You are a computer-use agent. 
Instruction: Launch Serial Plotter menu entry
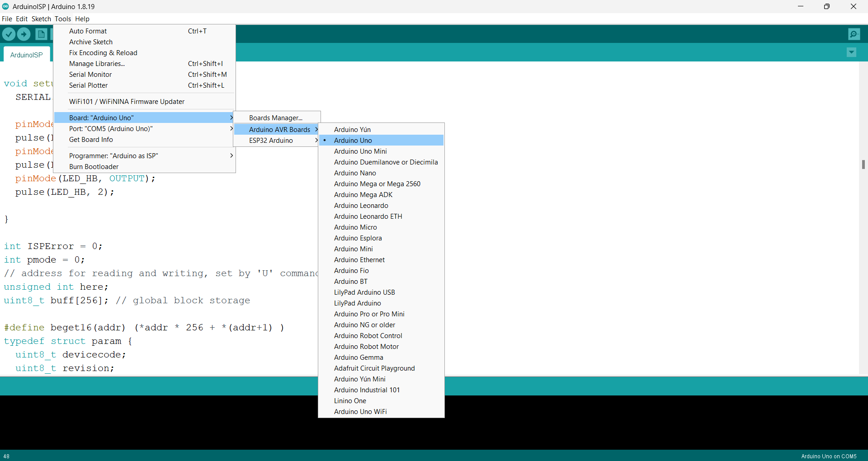pyautogui.click(x=145, y=85)
